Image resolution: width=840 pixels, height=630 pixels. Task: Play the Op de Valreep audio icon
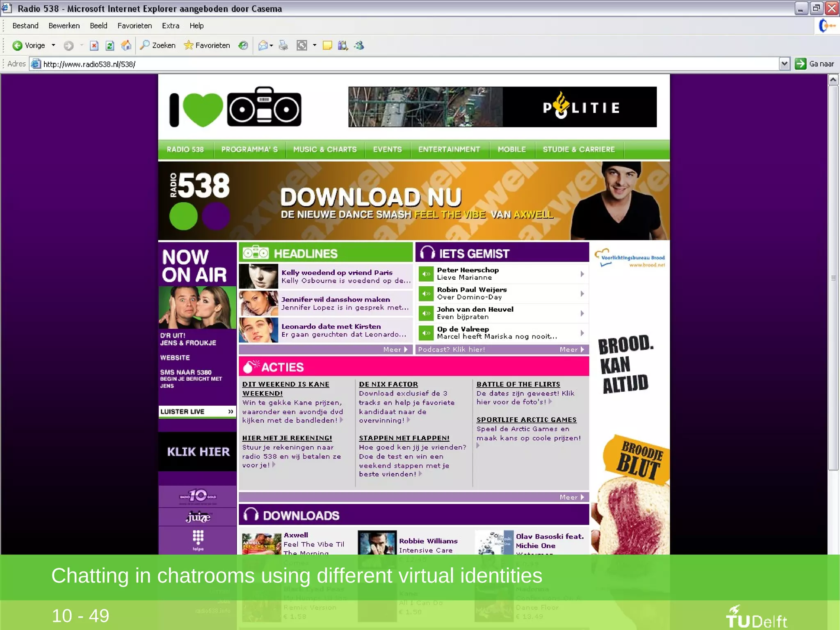click(x=426, y=333)
